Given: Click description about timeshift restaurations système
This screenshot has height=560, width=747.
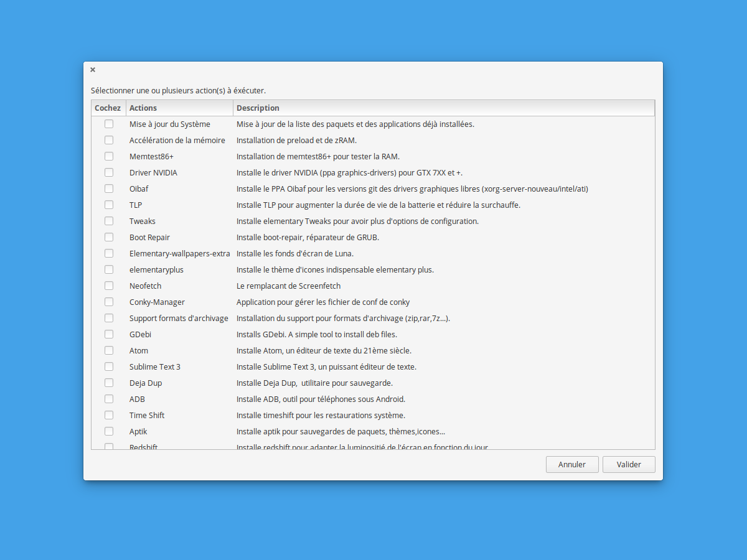Looking at the screenshot, I should click(x=321, y=415).
